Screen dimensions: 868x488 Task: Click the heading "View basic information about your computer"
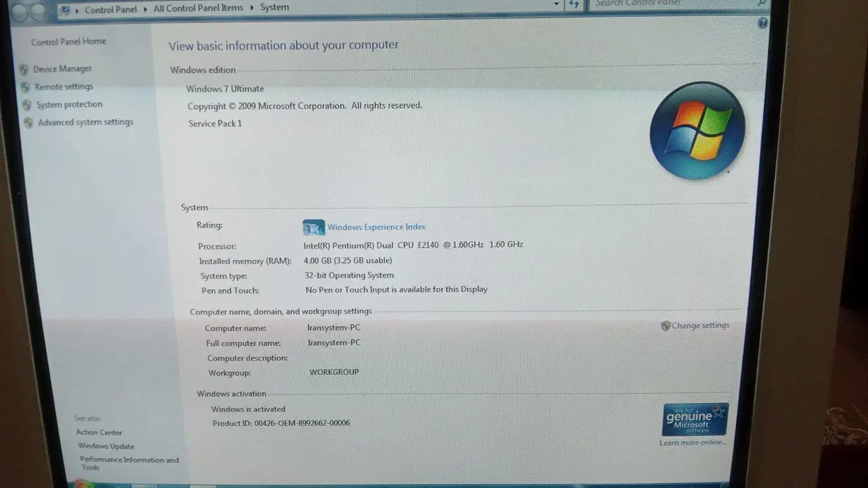(x=284, y=46)
